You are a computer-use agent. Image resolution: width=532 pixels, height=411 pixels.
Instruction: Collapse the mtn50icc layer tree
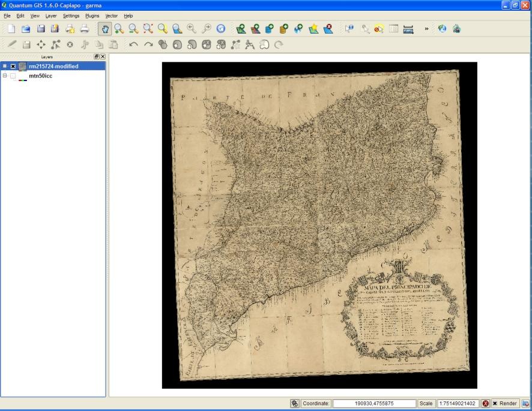click(x=5, y=76)
